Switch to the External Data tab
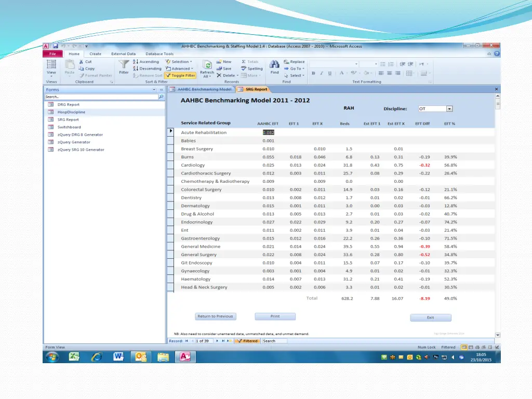 (x=123, y=54)
